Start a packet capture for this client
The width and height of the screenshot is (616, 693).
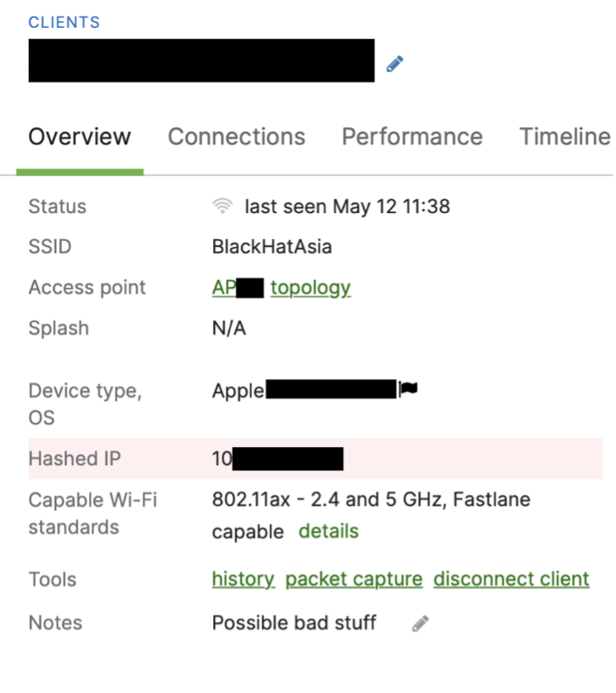click(x=353, y=578)
